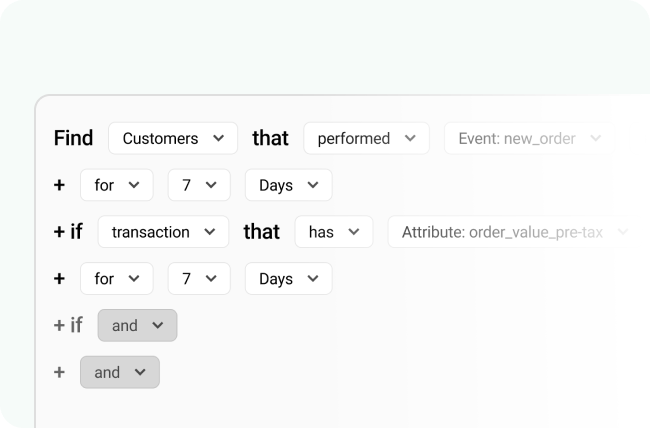Click the plus before the first 'for'
The width and height of the screenshot is (650, 432).
coord(60,185)
